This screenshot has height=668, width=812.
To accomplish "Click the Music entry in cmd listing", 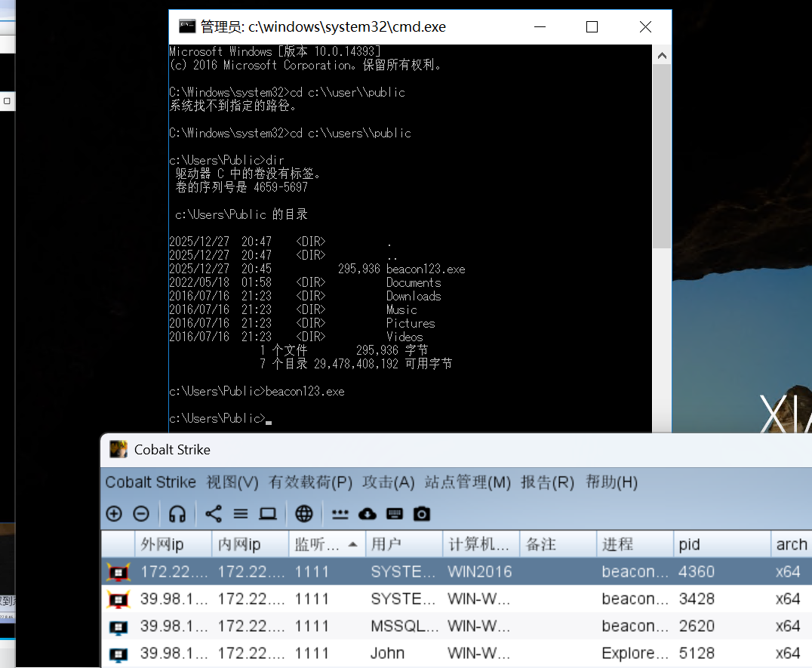I will click(x=401, y=309).
